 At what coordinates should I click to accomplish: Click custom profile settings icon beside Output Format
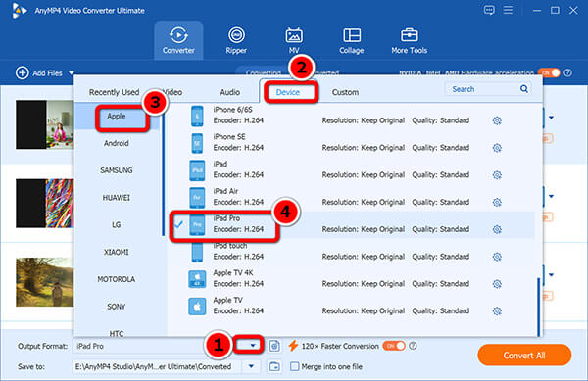[274, 346]
